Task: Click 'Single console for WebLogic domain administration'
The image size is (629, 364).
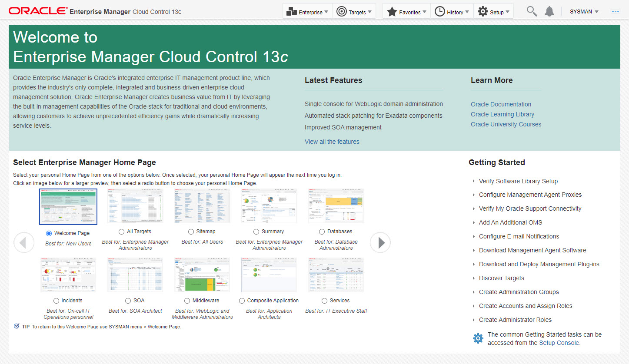Action: 374,104
